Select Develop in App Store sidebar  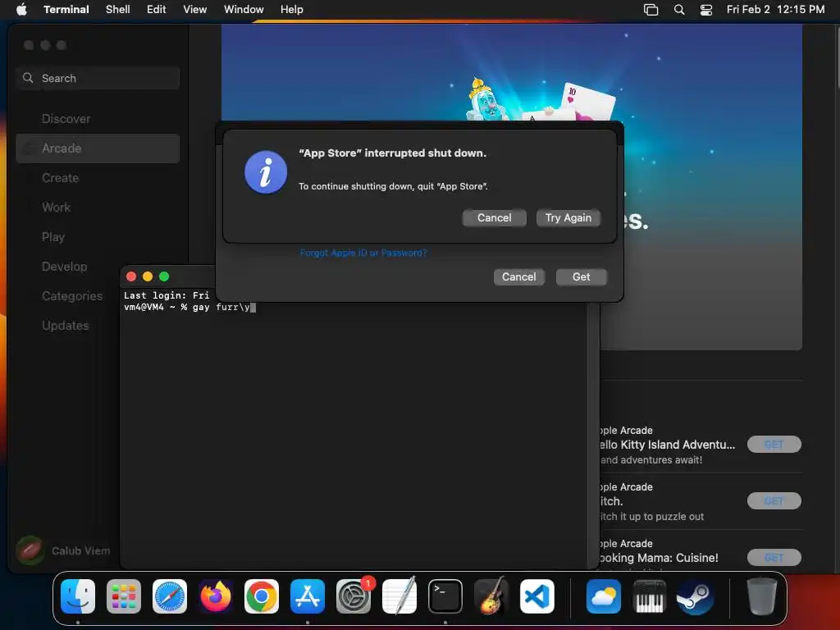(x=67, y=267)
